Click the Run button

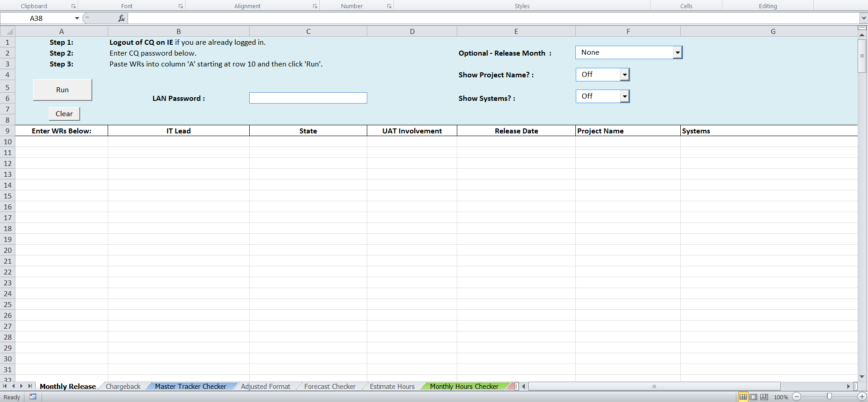pos(62,90)
